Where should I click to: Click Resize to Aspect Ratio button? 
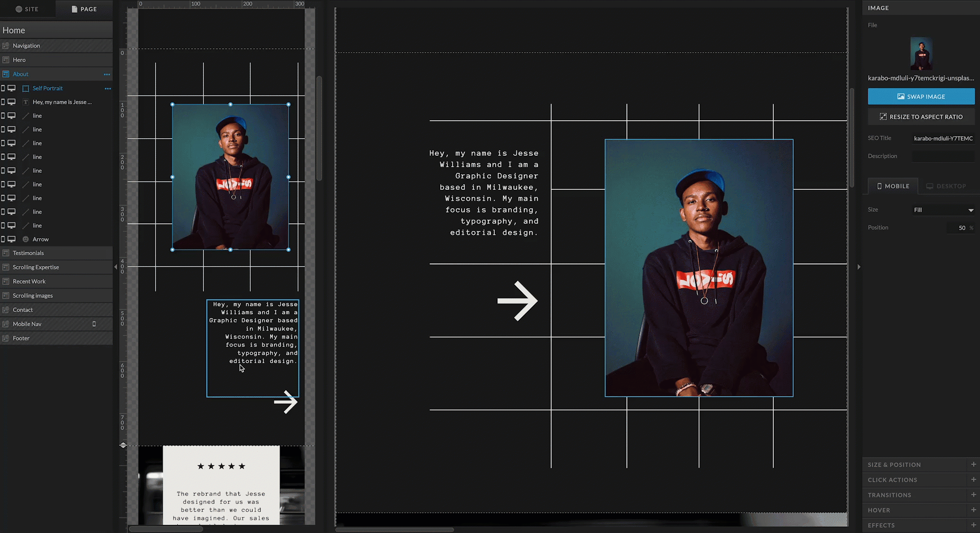click(921, 117)
